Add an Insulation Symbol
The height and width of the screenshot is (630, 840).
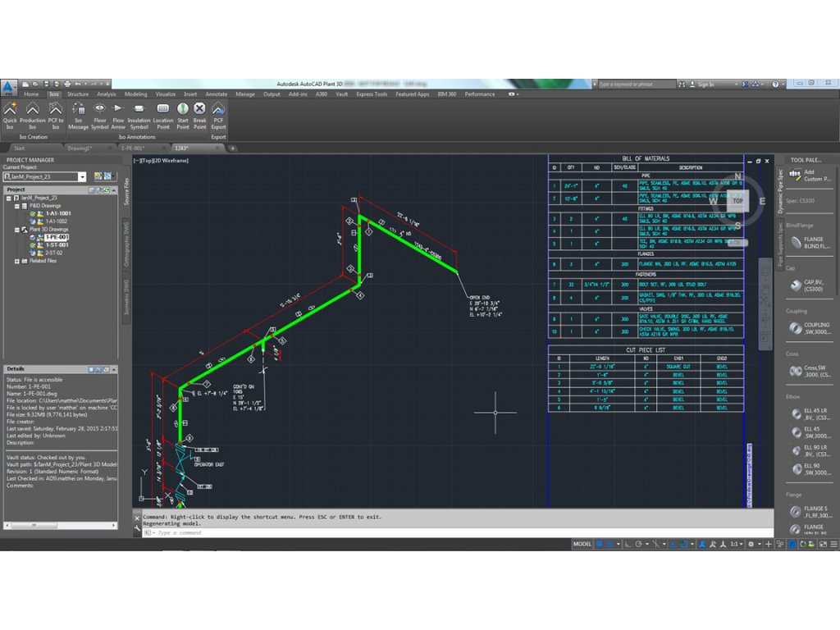[139, 116]
